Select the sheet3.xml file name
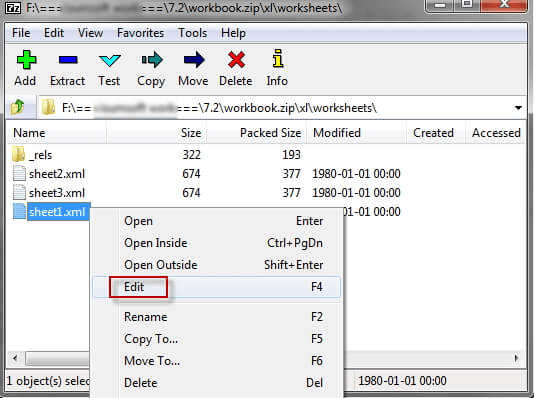 pyautogui.click(x=57, y=193)
